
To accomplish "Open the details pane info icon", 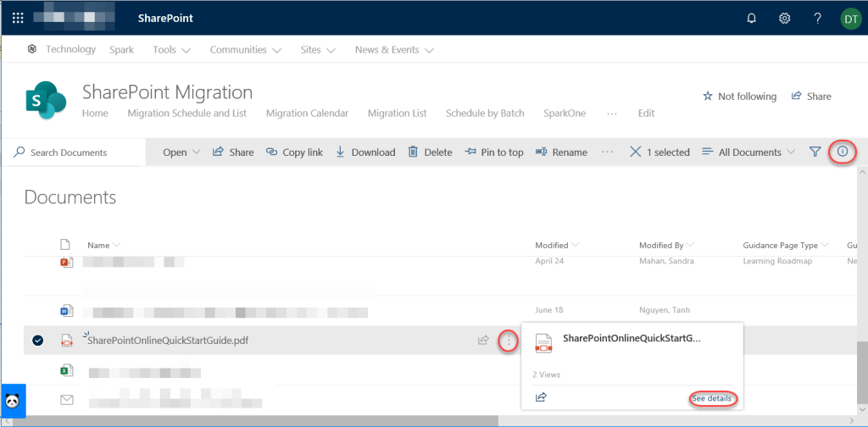I will click(x=843, y=151).
